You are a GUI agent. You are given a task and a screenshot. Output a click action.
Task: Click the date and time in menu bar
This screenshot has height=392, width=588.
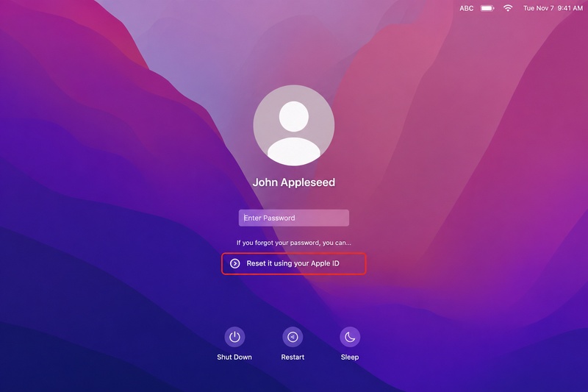pyautogui.click(x=553, y=8)
